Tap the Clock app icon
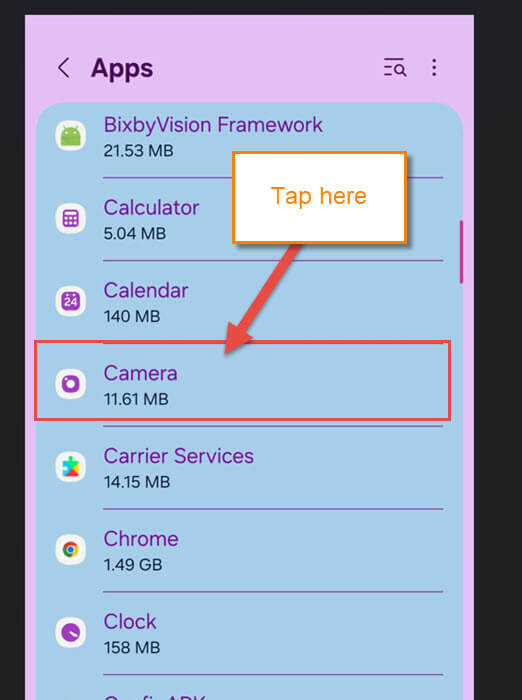 click(71, 633)
